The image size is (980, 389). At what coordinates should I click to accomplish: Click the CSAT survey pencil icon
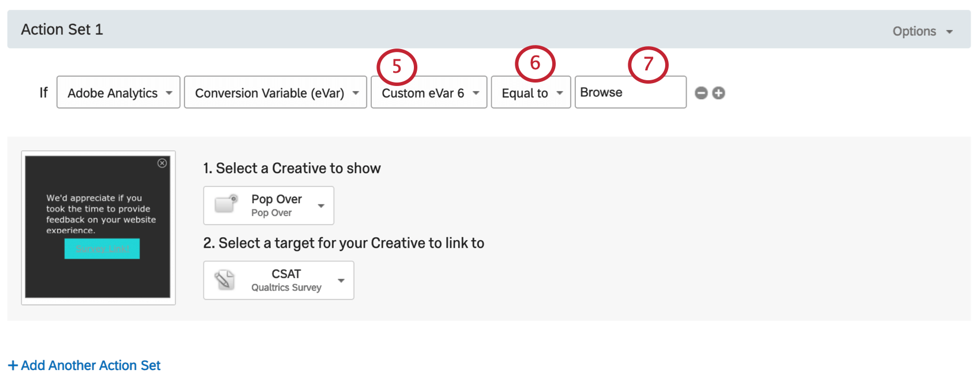click(224, 280)
